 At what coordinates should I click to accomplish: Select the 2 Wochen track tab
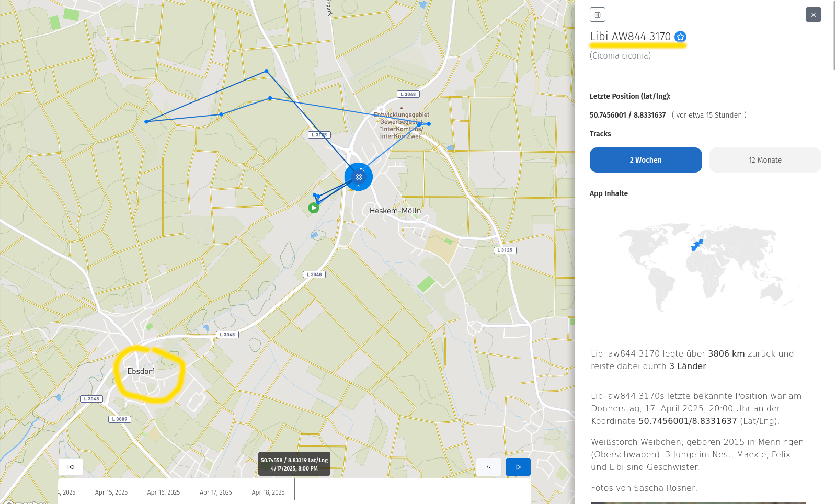tap(645, 160)
